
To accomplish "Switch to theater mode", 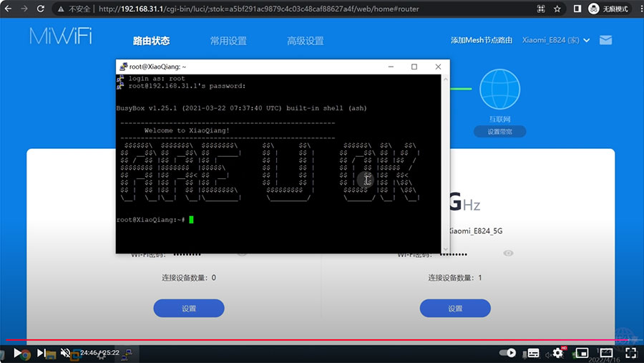I will pos(606,353).
